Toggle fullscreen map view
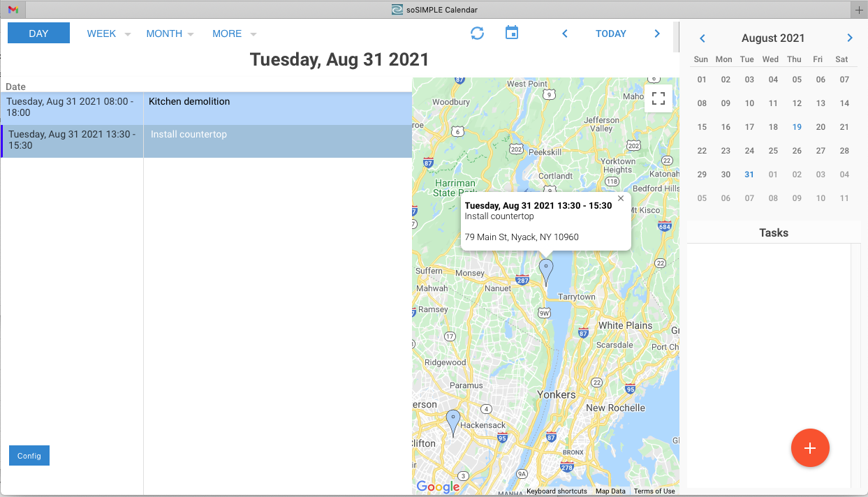 click(658, 98)
